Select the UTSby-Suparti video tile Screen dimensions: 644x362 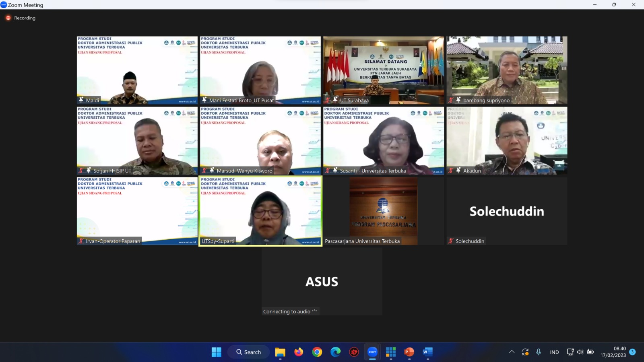click(x=260, y=211)
